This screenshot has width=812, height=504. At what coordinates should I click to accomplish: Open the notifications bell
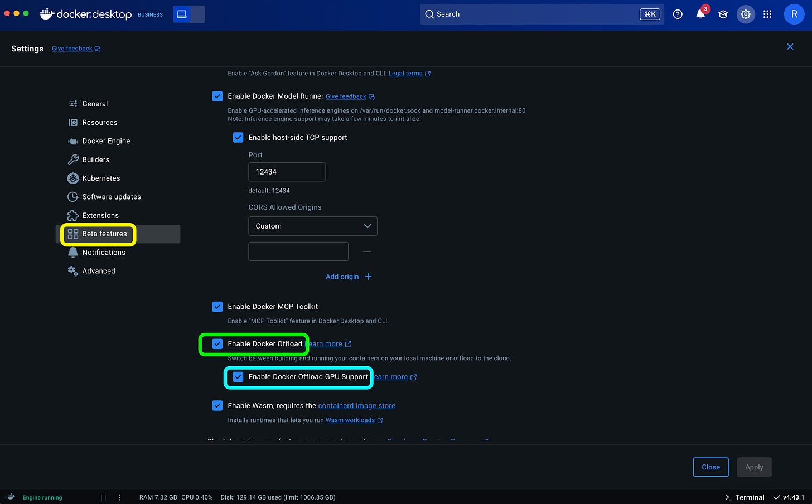click(x=700, y=14)
